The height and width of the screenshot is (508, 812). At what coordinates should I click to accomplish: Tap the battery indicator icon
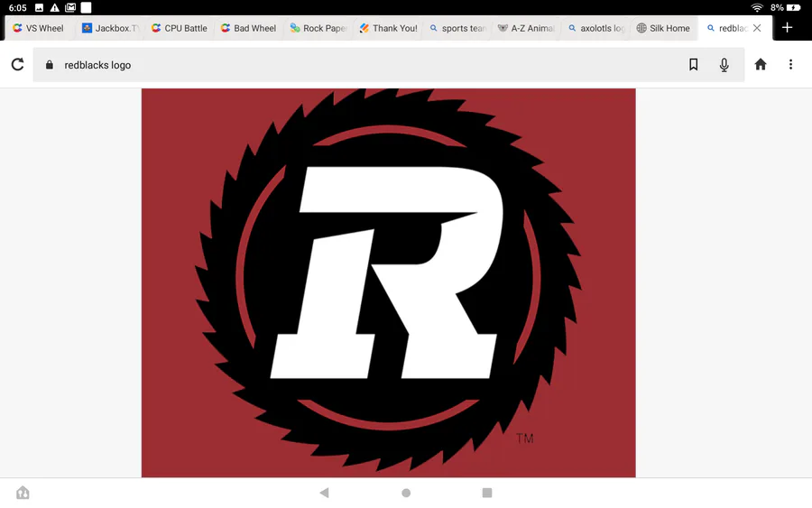(x=793, y=7)
